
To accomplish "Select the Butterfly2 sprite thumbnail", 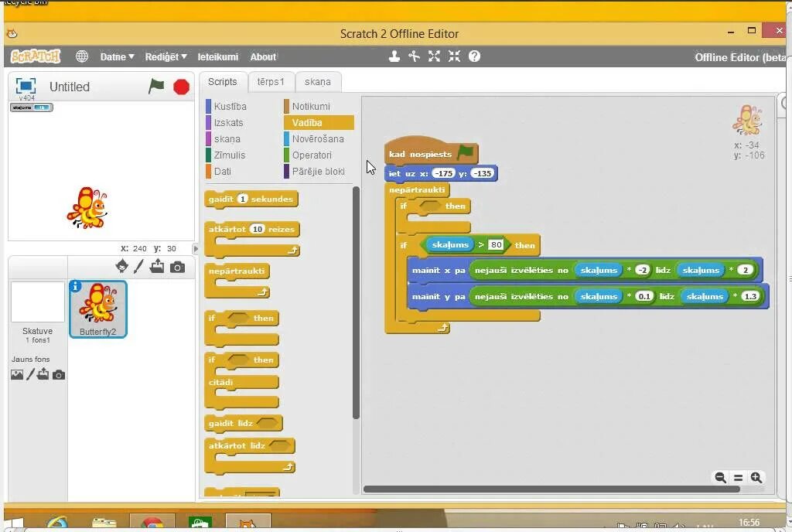I will [x=98, y=309].
